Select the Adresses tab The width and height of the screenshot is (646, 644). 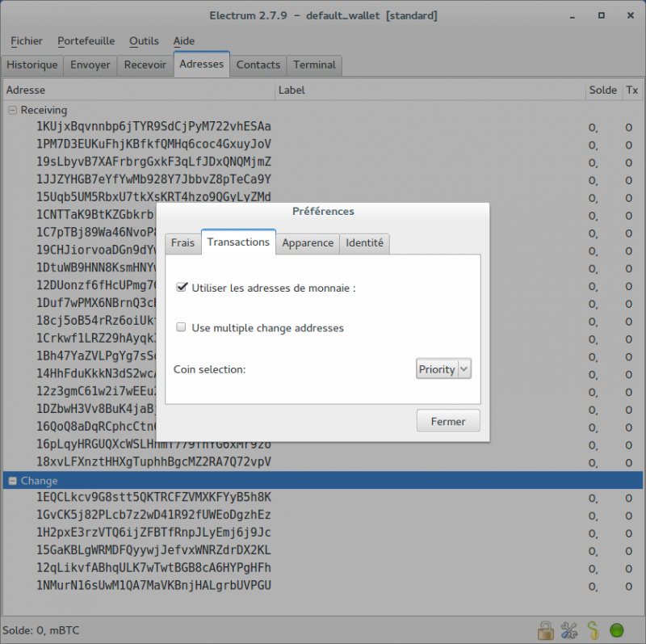201,64
